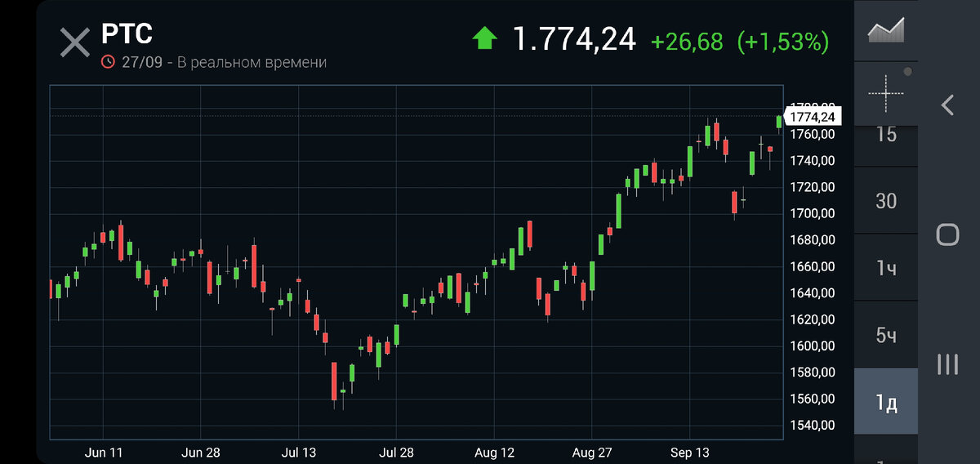Close the PTC chart view
Screen dimensions: 980x464
[75, 42]
